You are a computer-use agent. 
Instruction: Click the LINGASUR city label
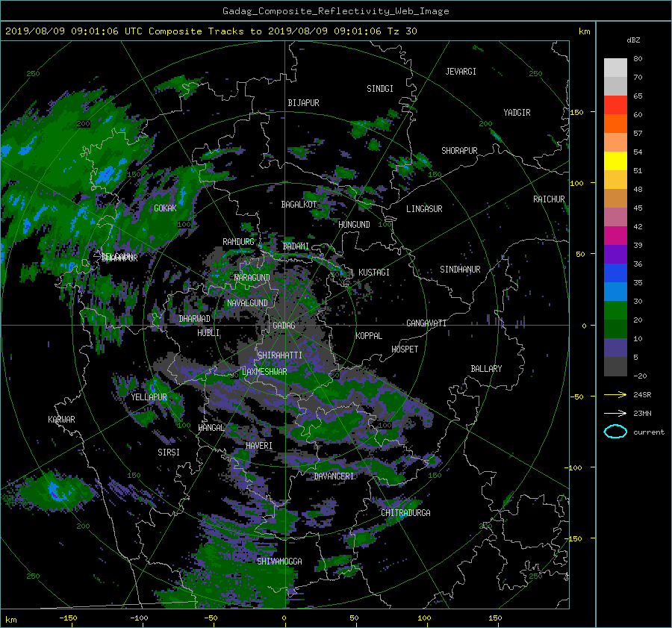424,209
